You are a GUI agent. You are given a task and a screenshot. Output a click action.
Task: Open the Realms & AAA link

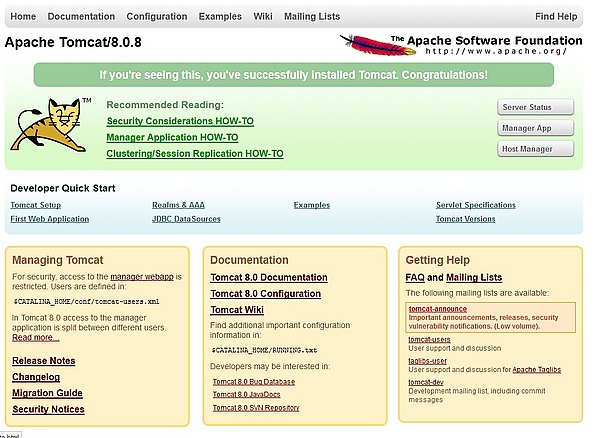[178, 205]
